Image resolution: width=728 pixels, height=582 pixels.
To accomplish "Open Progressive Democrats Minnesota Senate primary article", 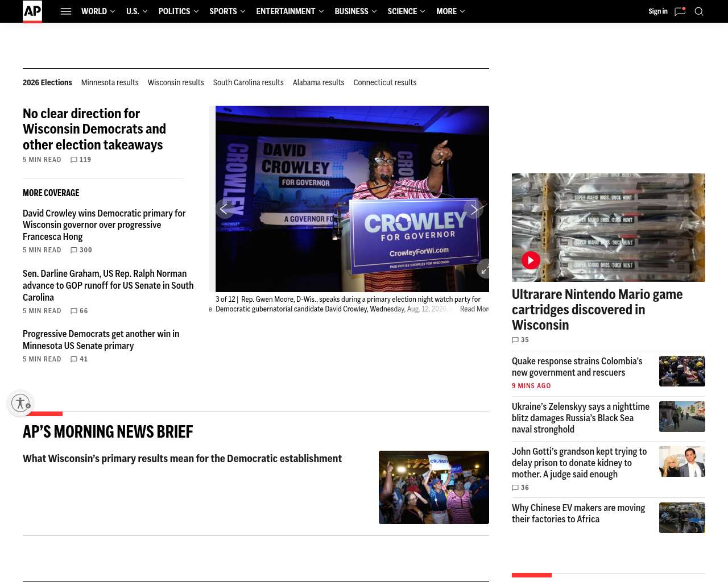I will tap(101, 340).
